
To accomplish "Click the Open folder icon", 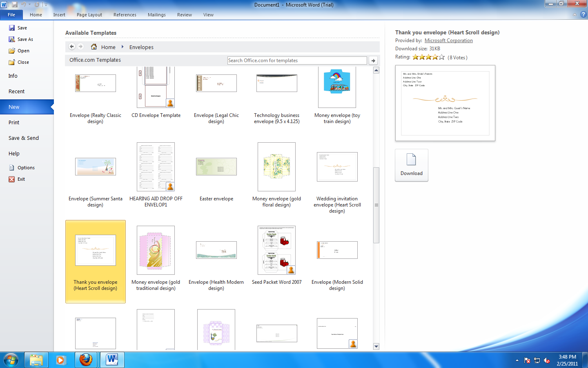I will click(x=12, y=51).
